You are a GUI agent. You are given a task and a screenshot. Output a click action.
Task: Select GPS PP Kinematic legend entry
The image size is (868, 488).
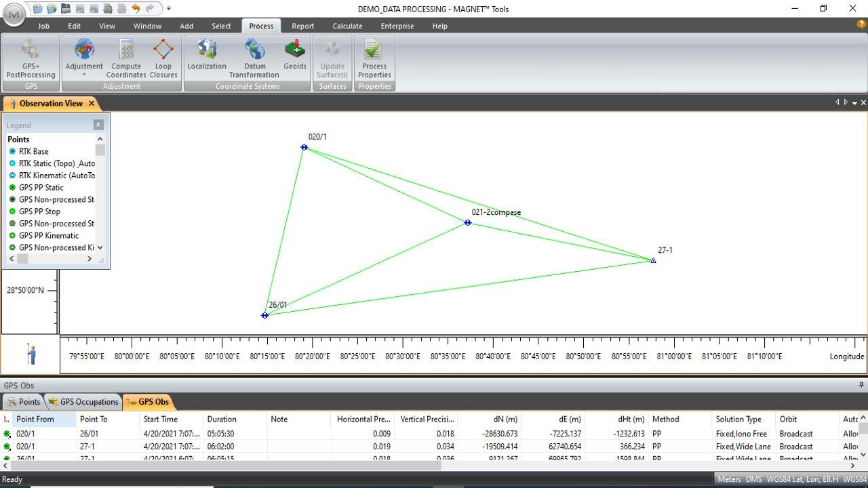tap(49, 235)
